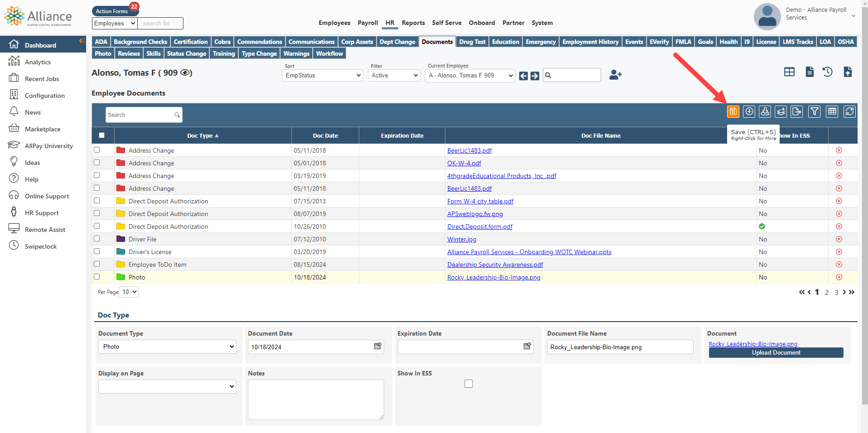Switch to the Workflow tab
This screenshot has height=433, width=868.
tap(329, 53)
